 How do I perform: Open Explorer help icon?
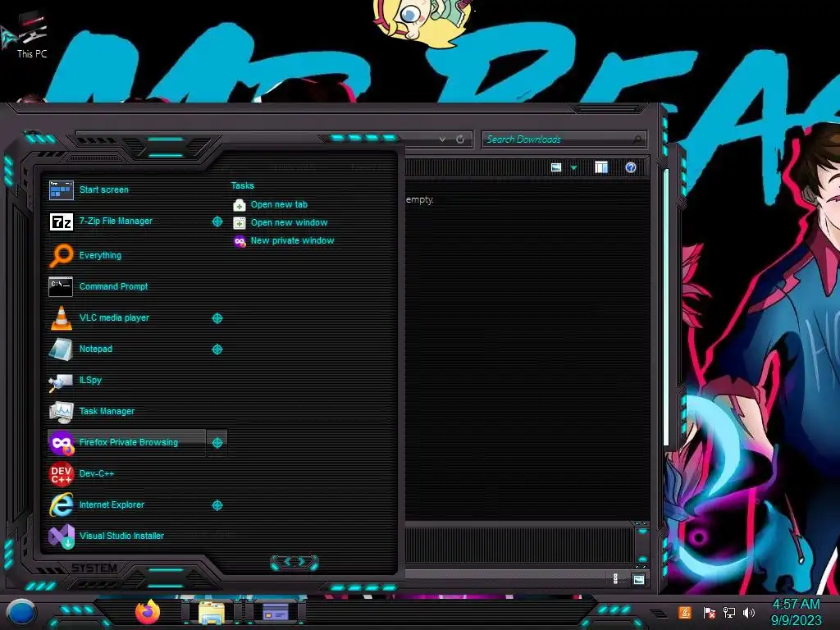[631, 167]
